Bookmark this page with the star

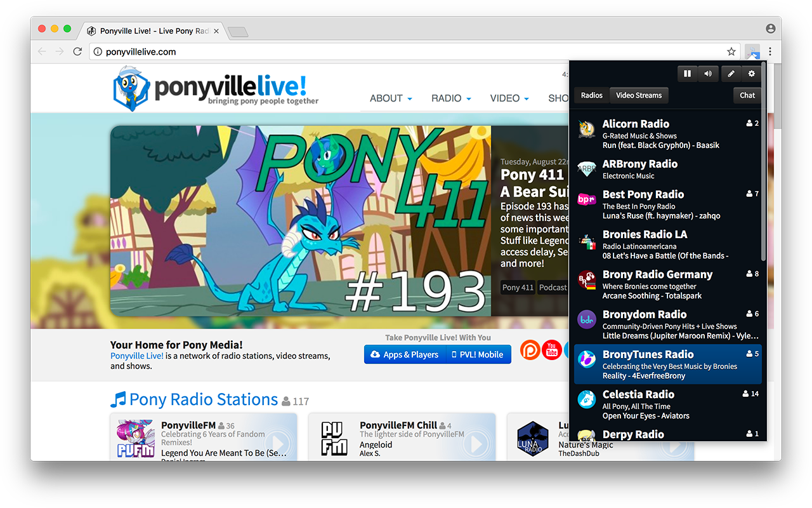(x=731, y=51)
